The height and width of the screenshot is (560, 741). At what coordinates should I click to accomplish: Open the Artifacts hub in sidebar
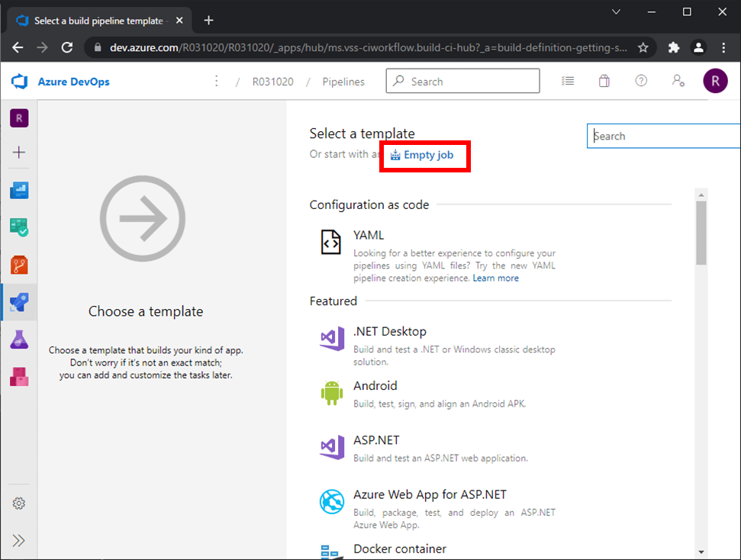19,377
